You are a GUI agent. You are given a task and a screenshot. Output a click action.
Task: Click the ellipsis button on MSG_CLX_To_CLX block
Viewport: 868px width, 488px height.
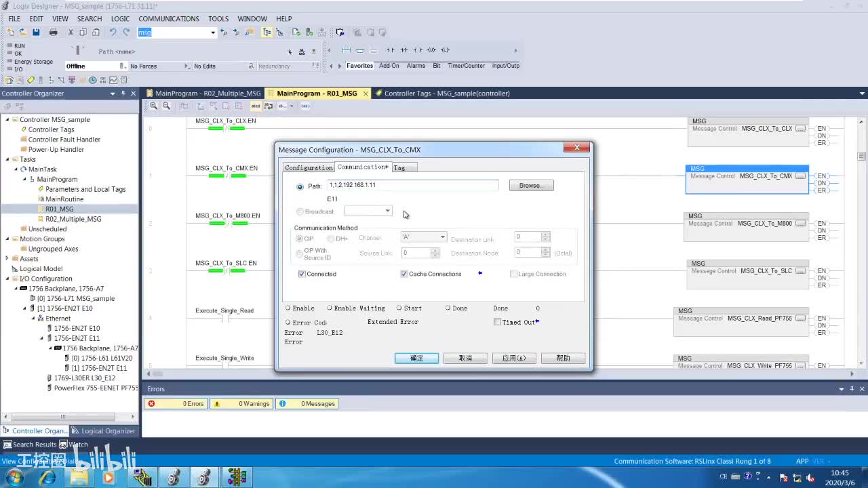coord(800,129)
